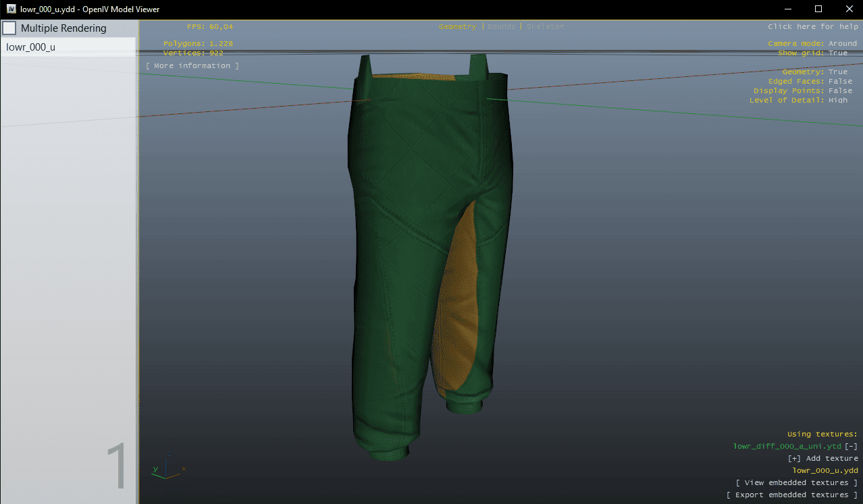Click the XYZ axis gizmo

[x=166, y=470]
